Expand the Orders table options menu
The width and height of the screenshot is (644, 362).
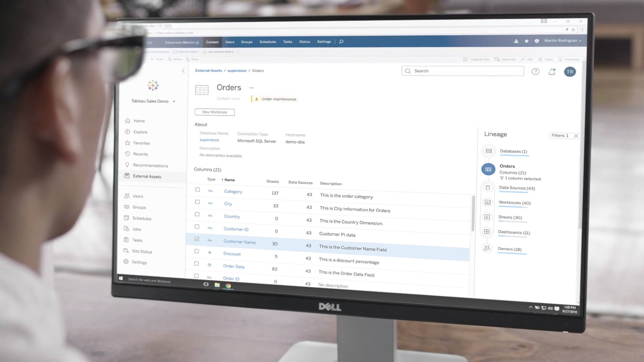click(x=251, y=87)
